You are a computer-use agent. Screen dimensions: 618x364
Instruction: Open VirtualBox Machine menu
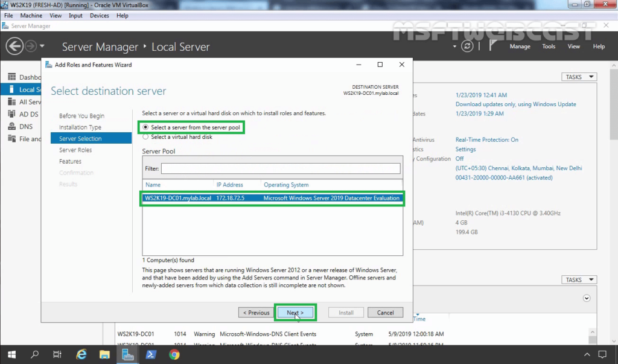31,15
